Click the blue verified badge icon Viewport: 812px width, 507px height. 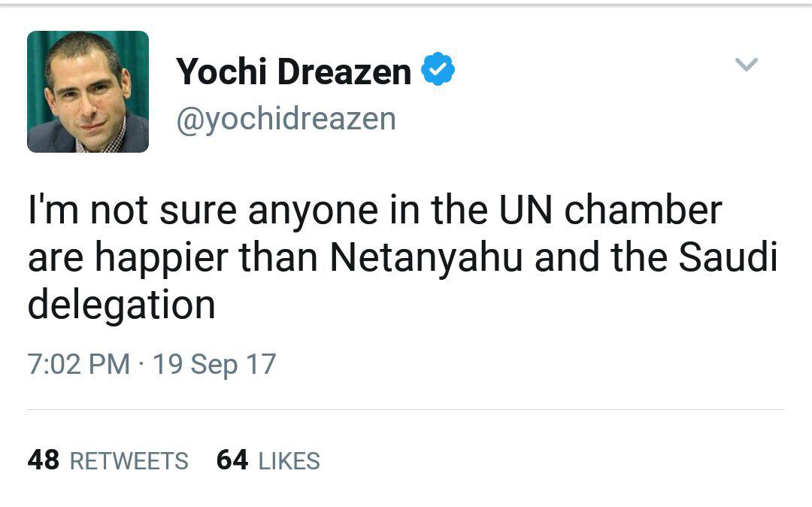(438, 71)
